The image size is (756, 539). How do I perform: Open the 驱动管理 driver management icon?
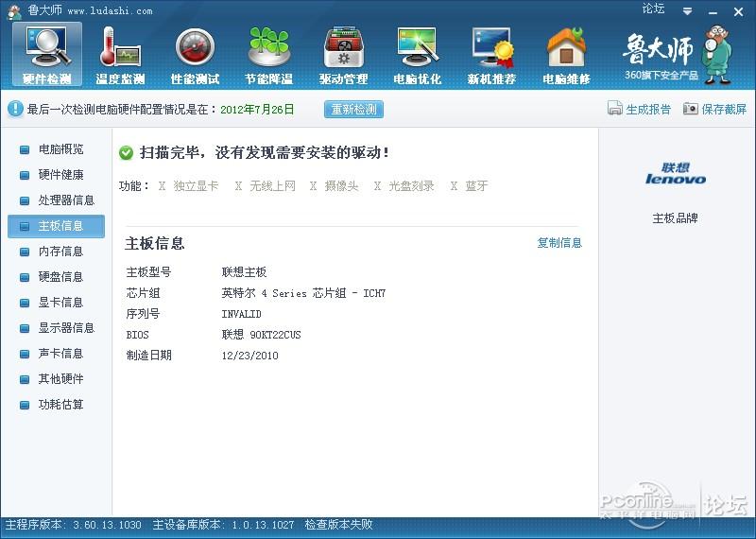click(x=343, y=54)
